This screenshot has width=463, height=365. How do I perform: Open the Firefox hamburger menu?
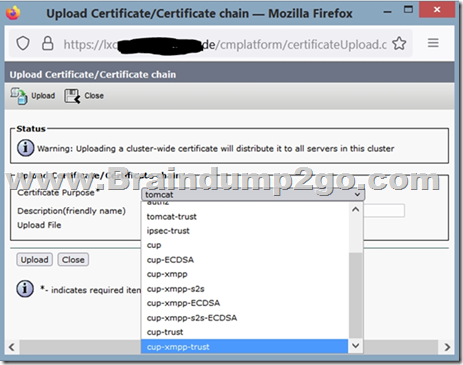433,43
